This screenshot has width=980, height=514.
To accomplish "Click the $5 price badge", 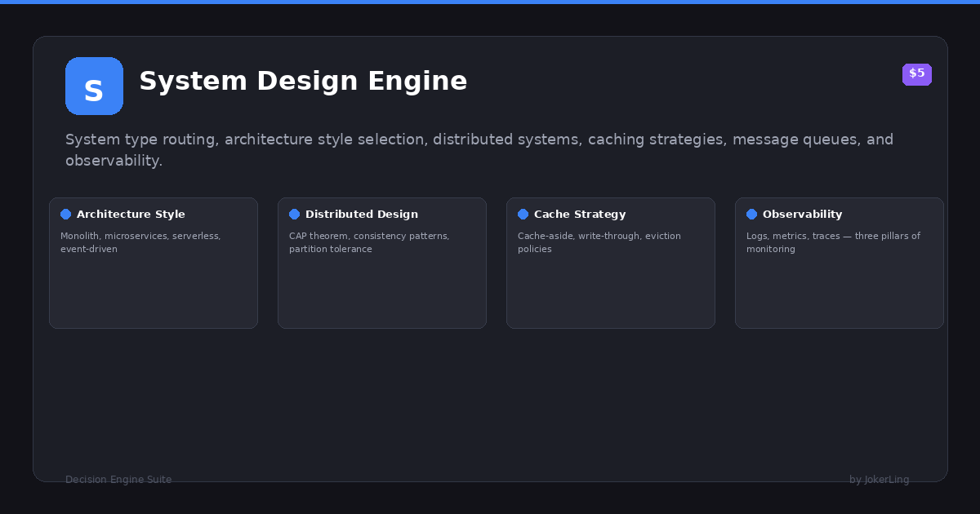I will (916, 74).
